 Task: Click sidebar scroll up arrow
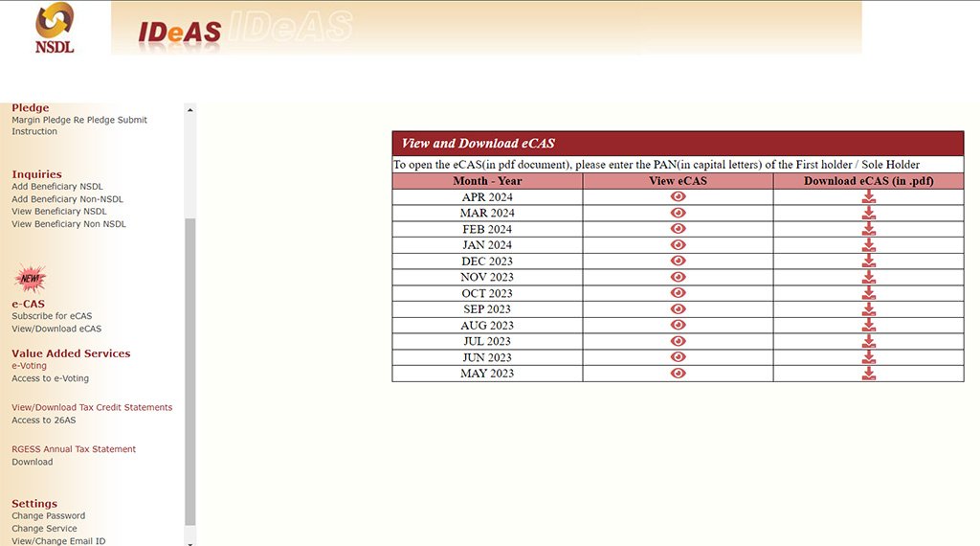[x=190, y=110]
